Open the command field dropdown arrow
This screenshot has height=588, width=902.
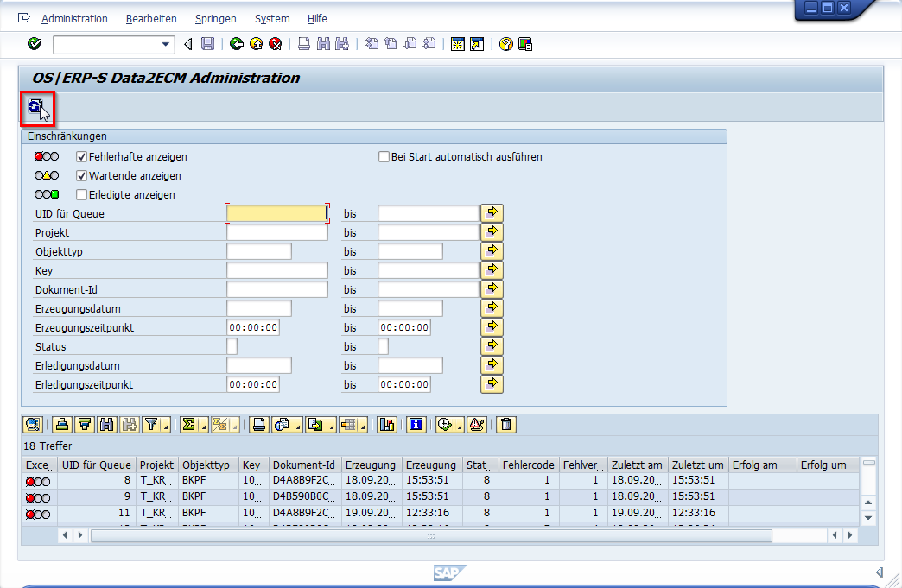pos(166,44)
